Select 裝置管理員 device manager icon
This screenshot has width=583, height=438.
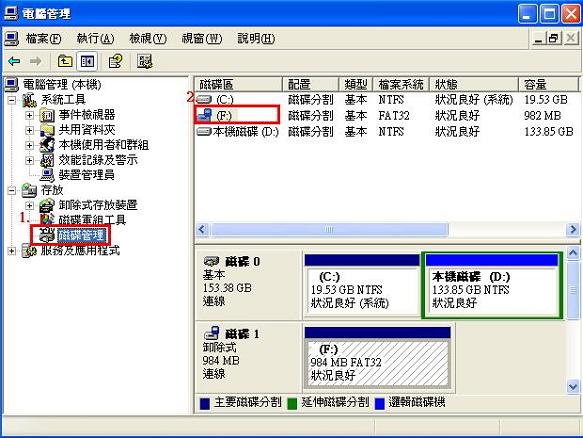[47, 175]
